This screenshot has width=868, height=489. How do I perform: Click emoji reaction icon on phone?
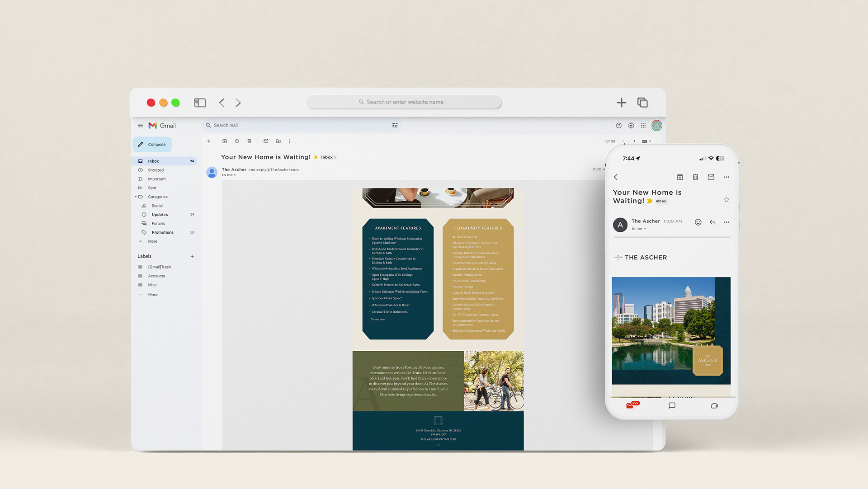pos(698,222)
